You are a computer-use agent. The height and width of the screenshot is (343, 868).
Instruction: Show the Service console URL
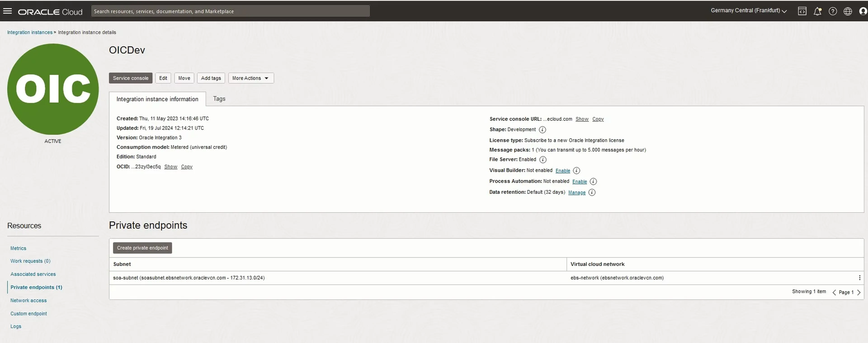pos(582,119)
